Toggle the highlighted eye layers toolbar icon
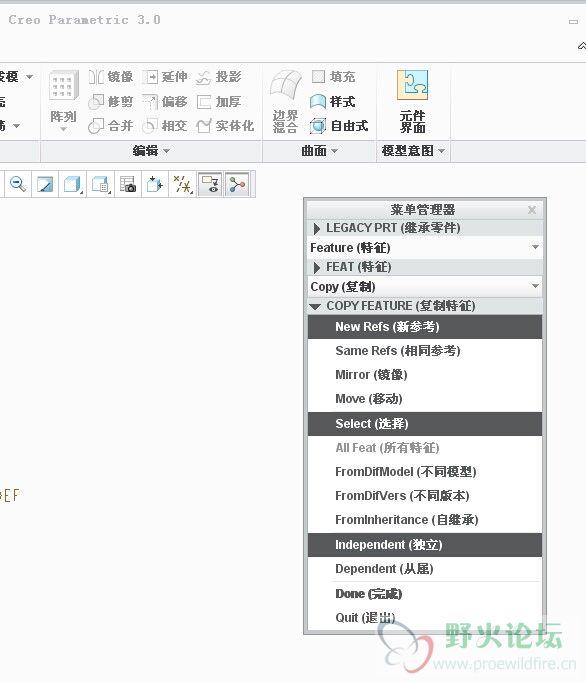This screenshot has width=586, height=682. tap(210, 184)
